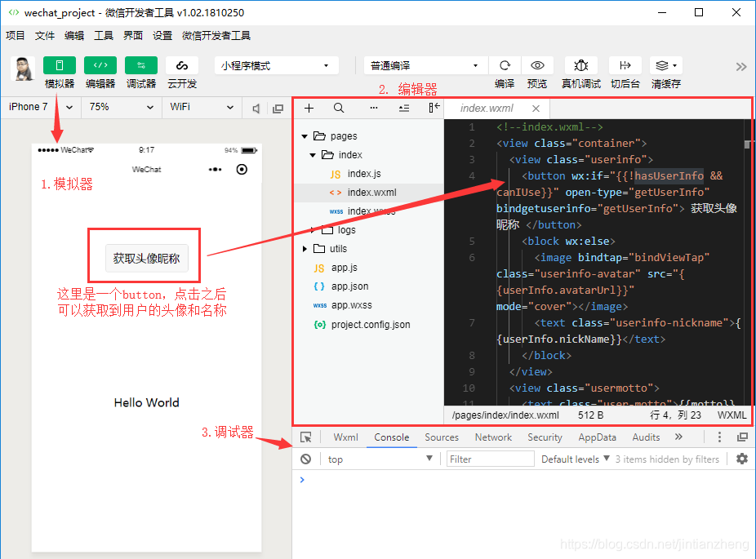Click the undock debugger panel icon
Viewport: 756px width, 559px height.
point(742,437)
